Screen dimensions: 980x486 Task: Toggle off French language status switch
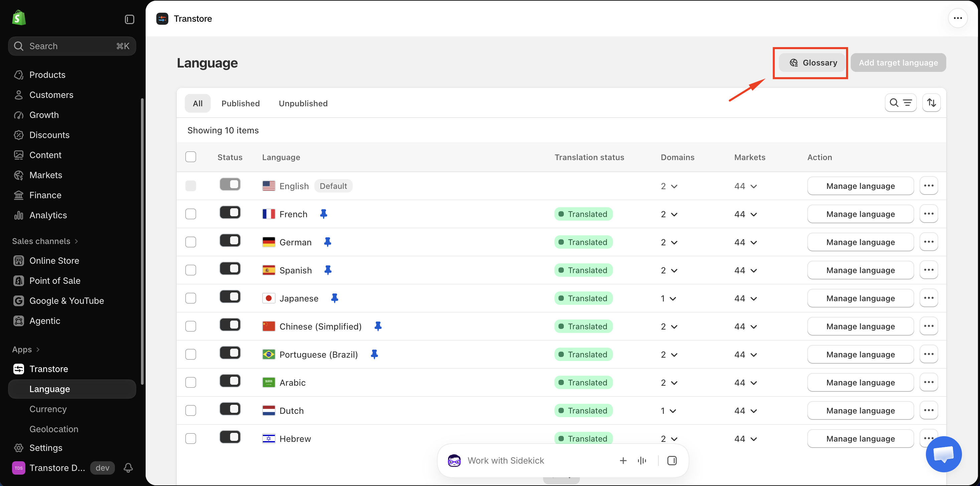(230, 212)
